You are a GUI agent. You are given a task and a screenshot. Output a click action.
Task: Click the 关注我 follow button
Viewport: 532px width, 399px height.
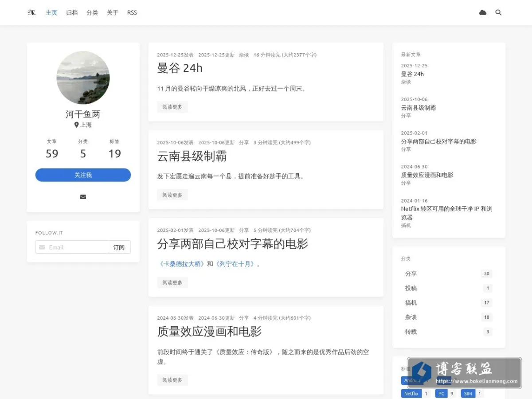tap(83, 175)
